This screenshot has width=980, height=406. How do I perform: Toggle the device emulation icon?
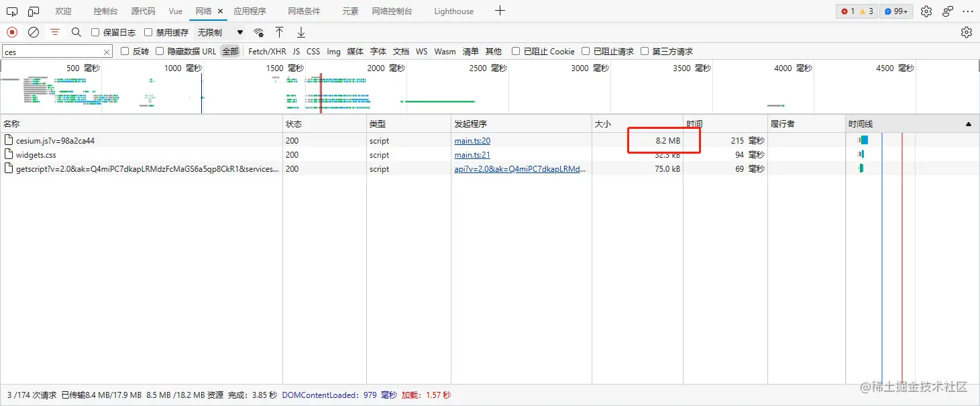pyautogui.click(x=34, y=11)
